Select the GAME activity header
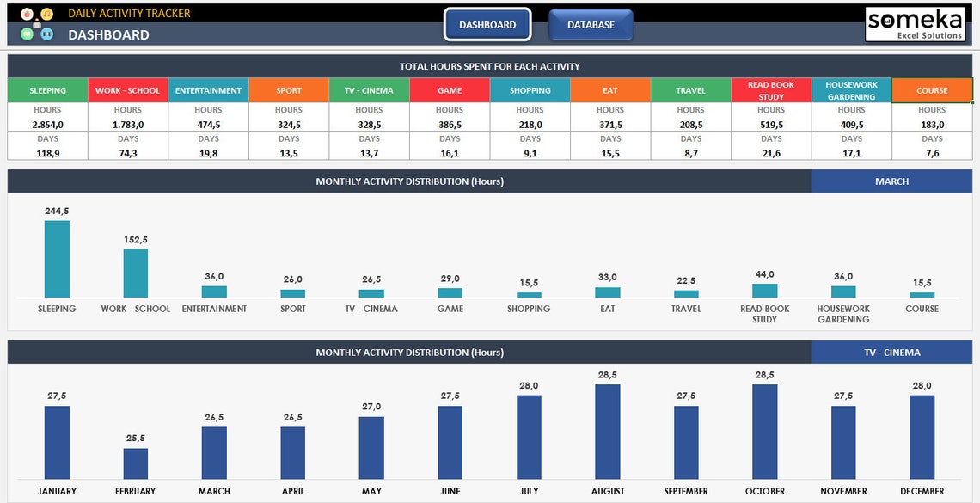980x503 pixels. [x=449, y=89]
